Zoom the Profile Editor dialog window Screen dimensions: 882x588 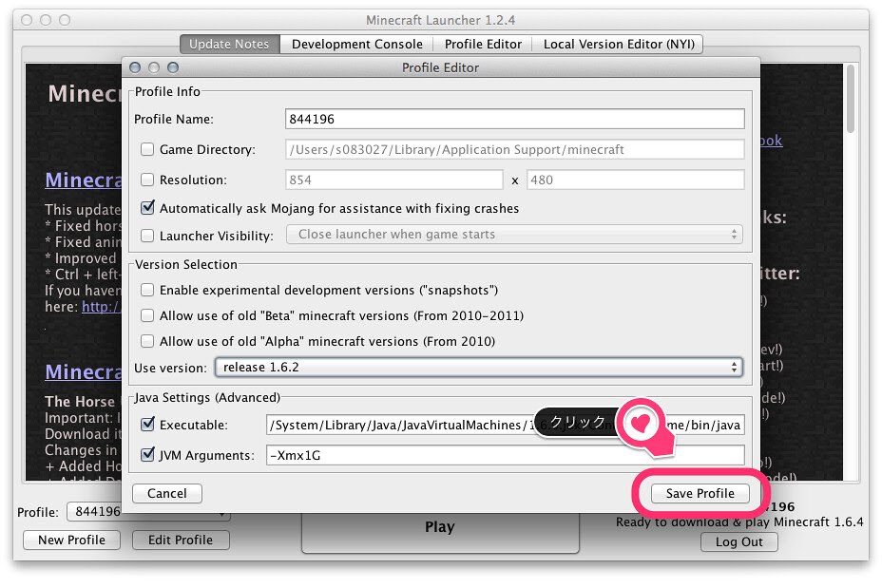point(173,67)
